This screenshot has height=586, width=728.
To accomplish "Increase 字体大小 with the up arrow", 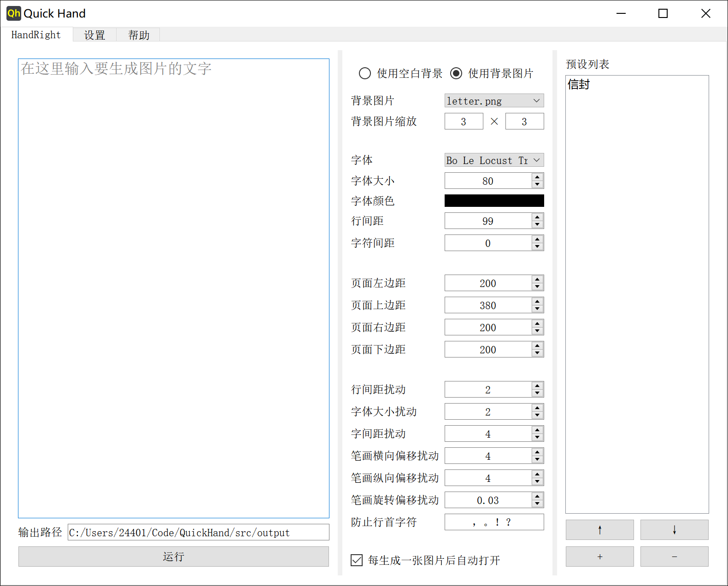I will (x=538, y=177).
